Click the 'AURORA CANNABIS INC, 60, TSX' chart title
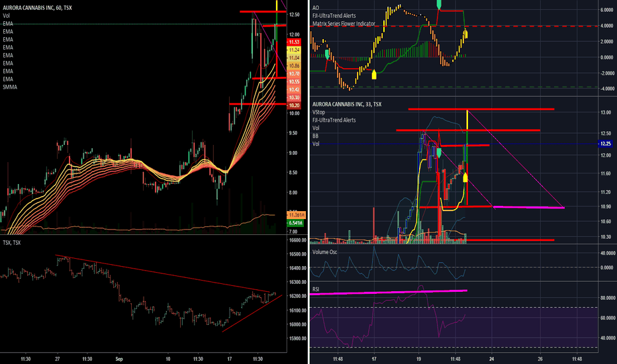Screen dimensions: 617x364 [37, 7]
